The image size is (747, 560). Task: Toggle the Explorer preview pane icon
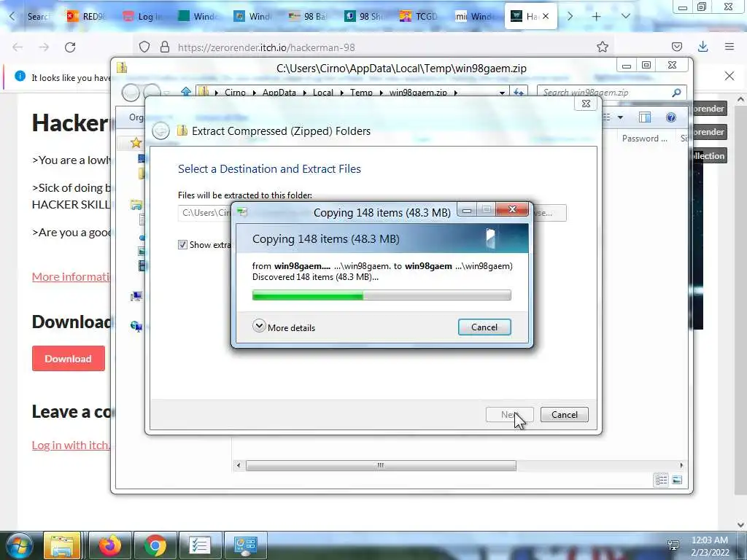[x=645, y=117]
